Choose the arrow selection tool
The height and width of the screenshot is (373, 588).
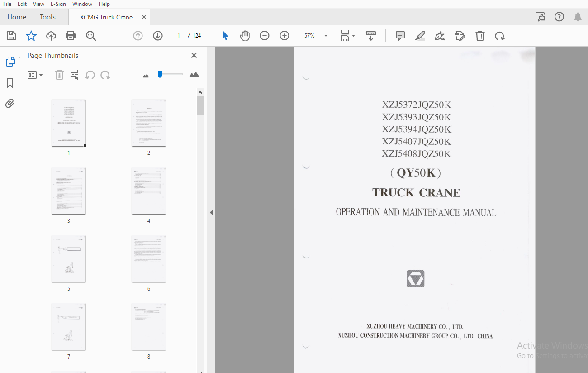(x=225, y=36)
